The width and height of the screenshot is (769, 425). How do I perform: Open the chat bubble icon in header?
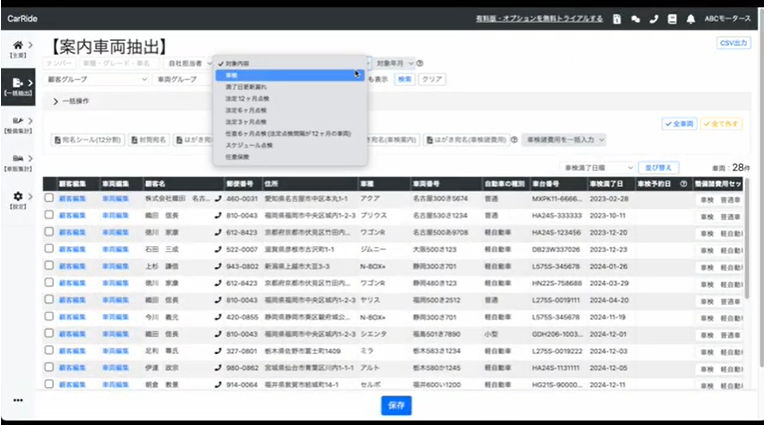635,19
